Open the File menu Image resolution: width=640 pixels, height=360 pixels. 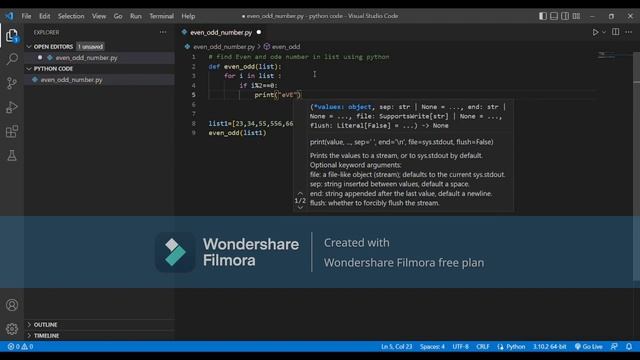click(x=27, y=16)
